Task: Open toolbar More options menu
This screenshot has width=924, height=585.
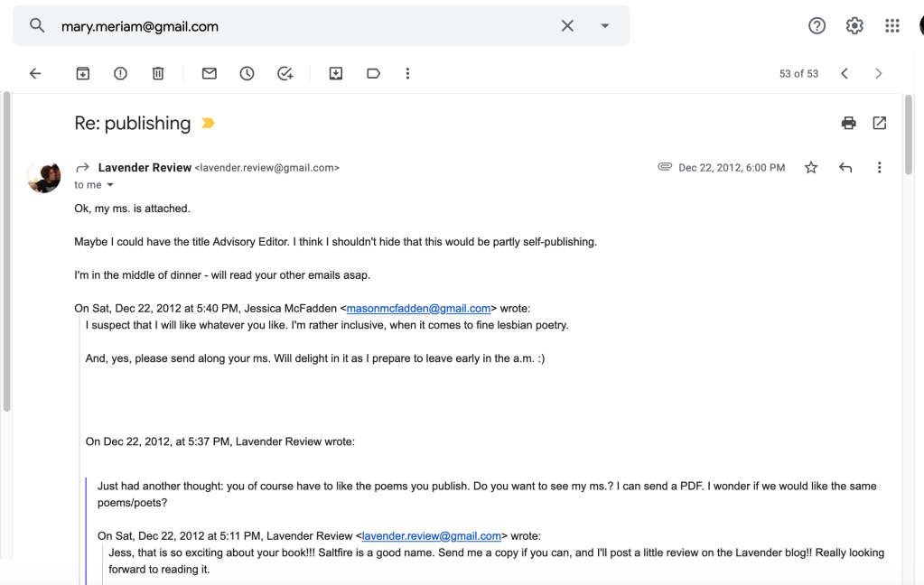Action: [407, 74]
